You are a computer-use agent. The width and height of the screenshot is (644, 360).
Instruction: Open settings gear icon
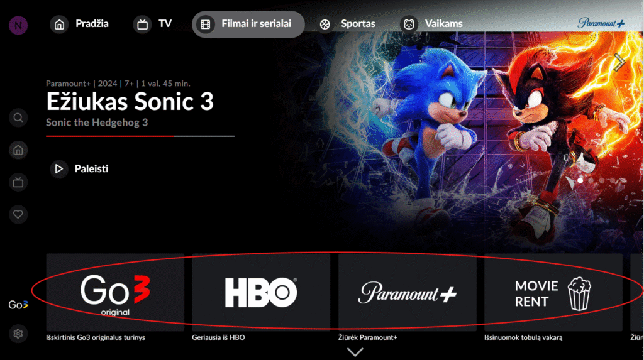coord(18,334)
